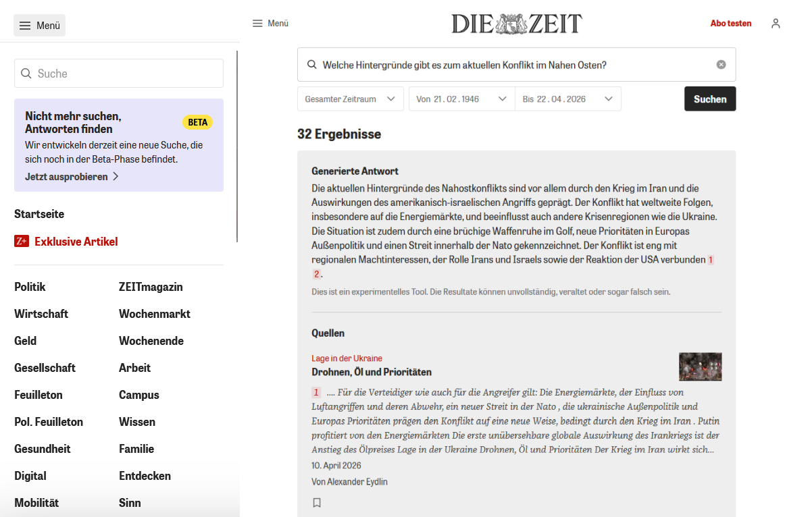Screen dimensions: 812x517
Task: Click the Z+ icon beside Exklusive Artikel
Action: point(21,241)
